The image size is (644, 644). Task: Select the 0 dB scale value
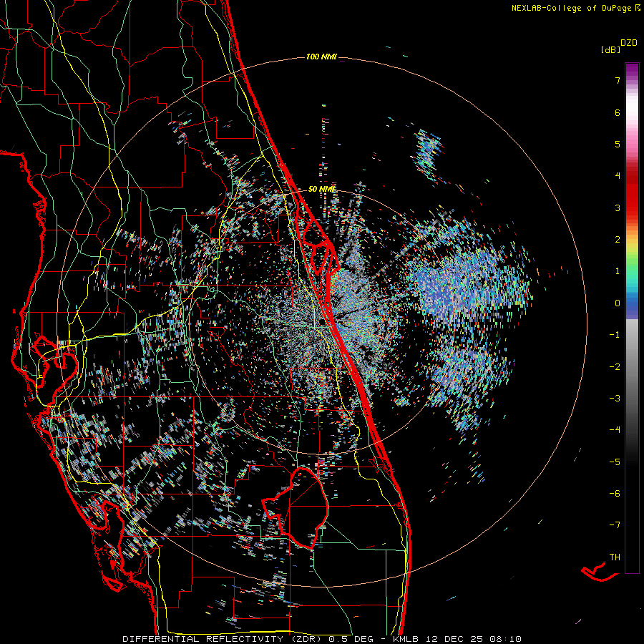click(x=618, y=303)
